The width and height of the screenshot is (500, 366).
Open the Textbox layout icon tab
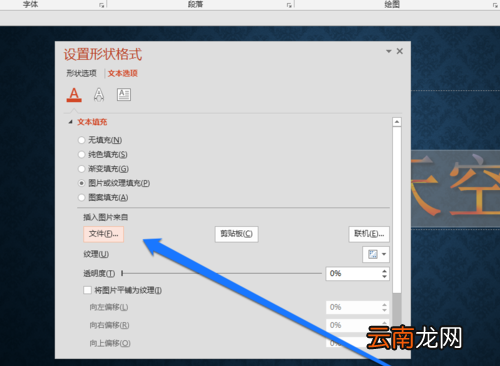pyautogui.click(x=124, y=95)
